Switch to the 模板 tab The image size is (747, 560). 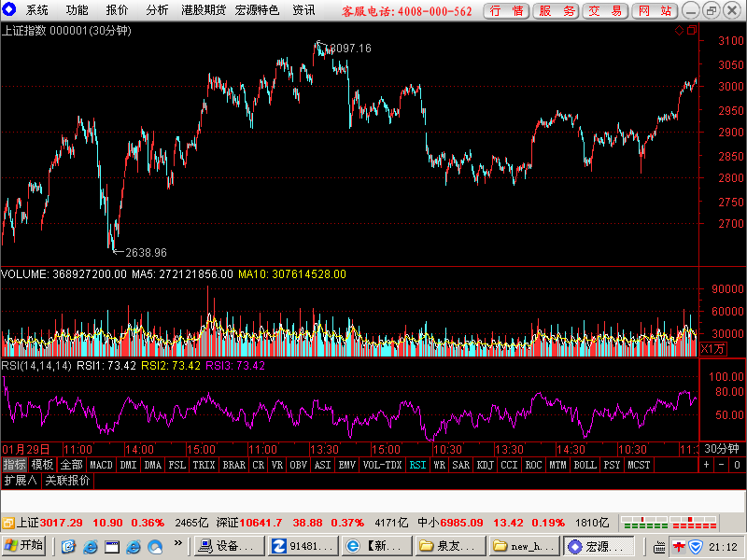coord(42,465)
